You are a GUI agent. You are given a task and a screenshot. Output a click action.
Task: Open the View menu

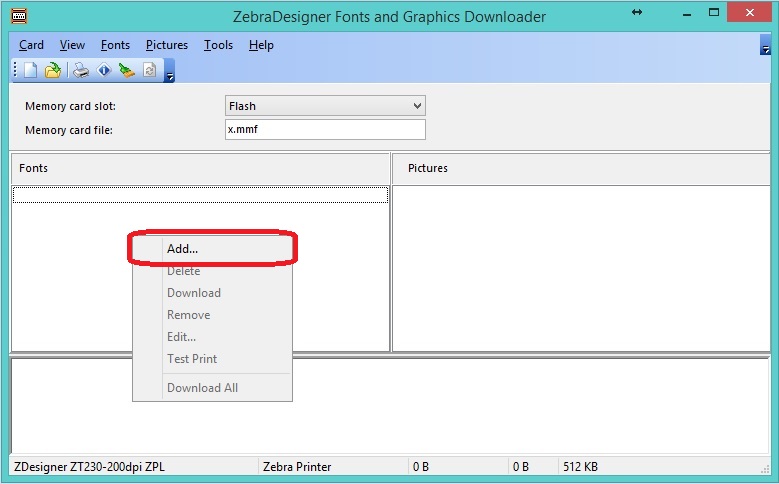click(x=73, y=45)
